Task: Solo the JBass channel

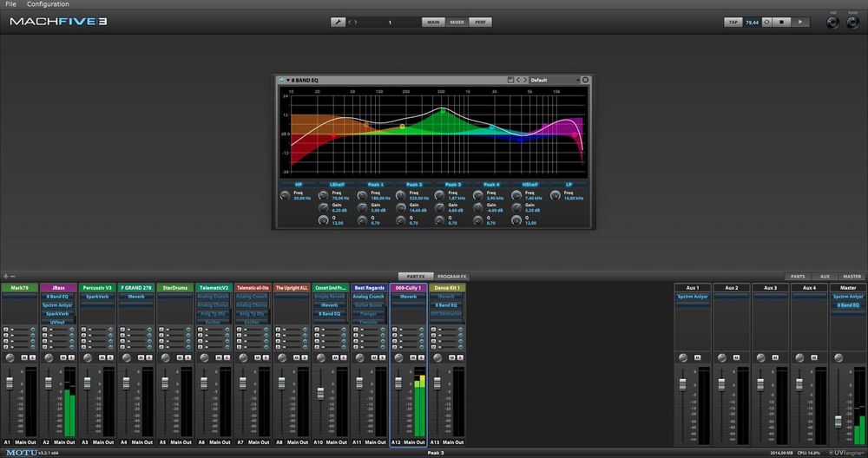Action: pos(71,358)
